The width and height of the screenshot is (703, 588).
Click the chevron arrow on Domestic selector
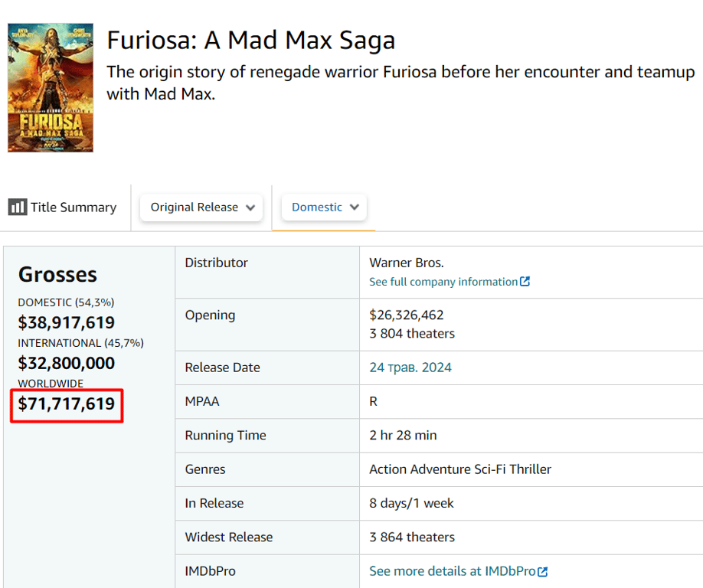click(354, 207)
